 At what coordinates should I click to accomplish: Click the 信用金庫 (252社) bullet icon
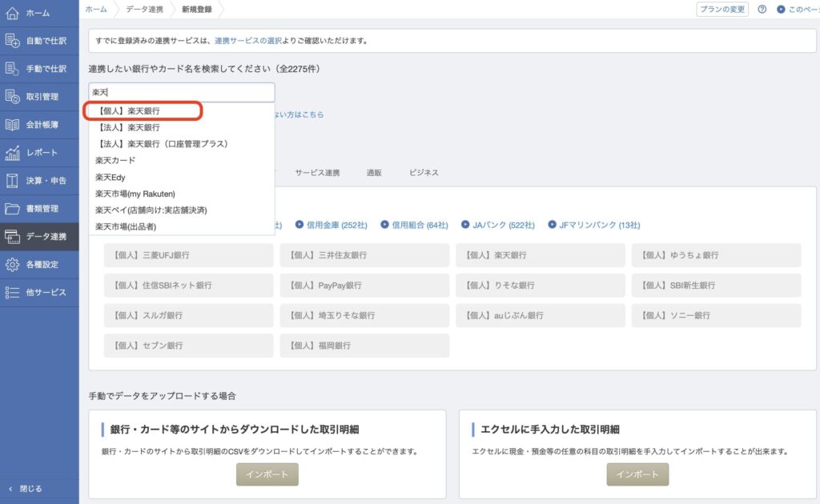pos(299,224)
